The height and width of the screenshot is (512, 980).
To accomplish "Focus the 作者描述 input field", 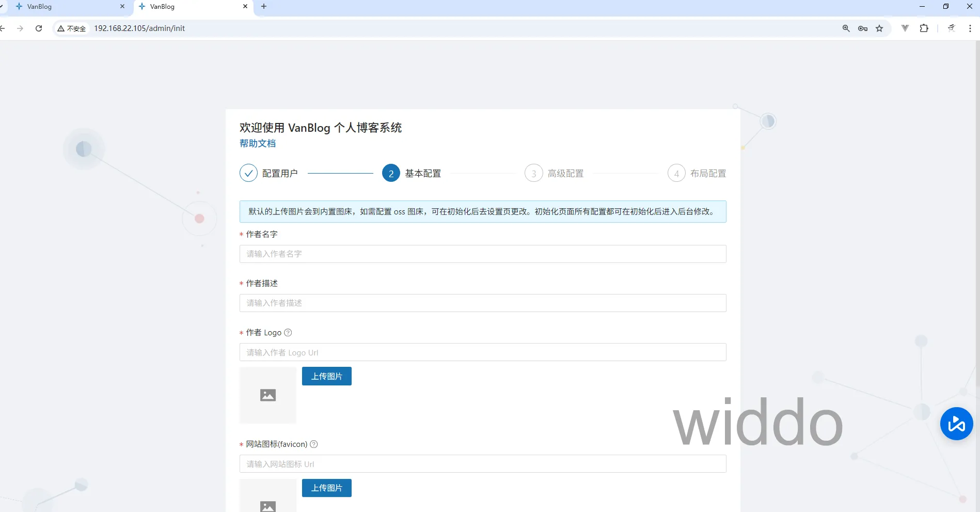I will [483, 303].
